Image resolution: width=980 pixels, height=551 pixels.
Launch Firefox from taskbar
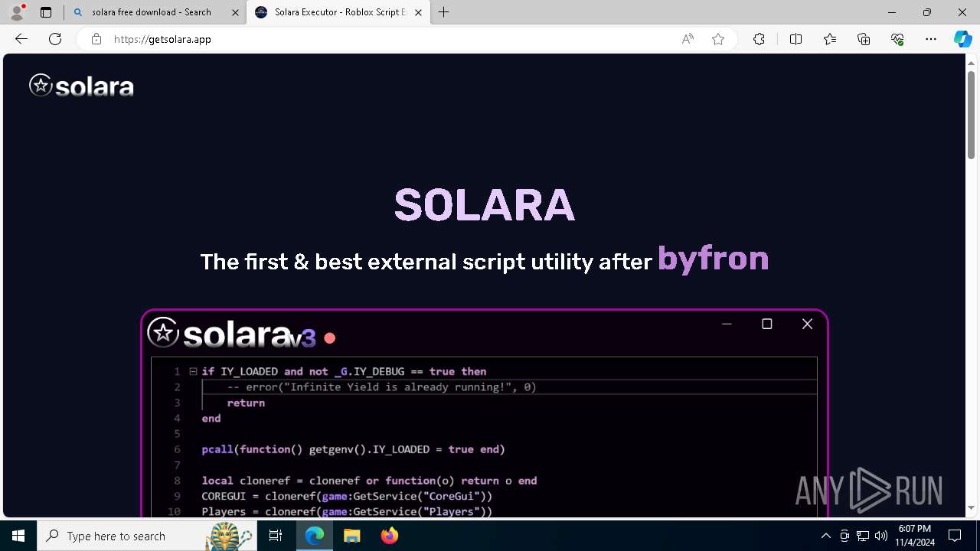pyautogui.click(x=390, y=536)
